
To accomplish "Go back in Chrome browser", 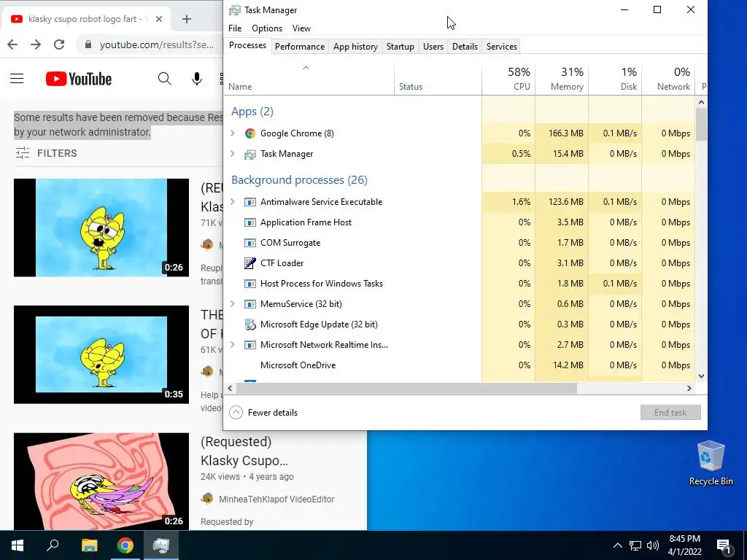I will click(12, 44).
